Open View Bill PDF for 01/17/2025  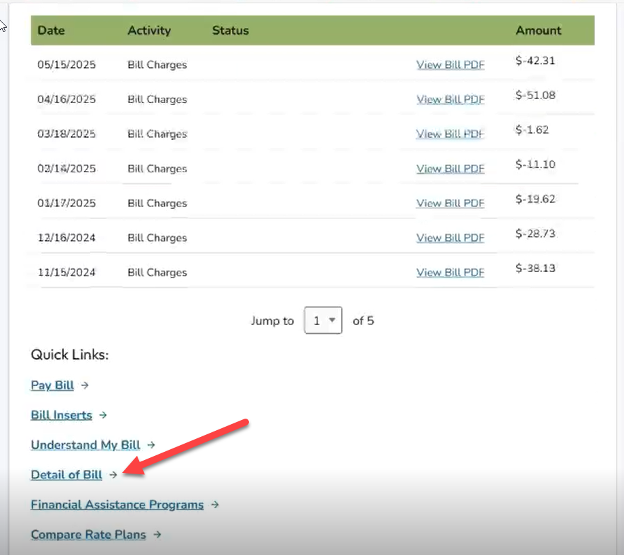point(450,203)
